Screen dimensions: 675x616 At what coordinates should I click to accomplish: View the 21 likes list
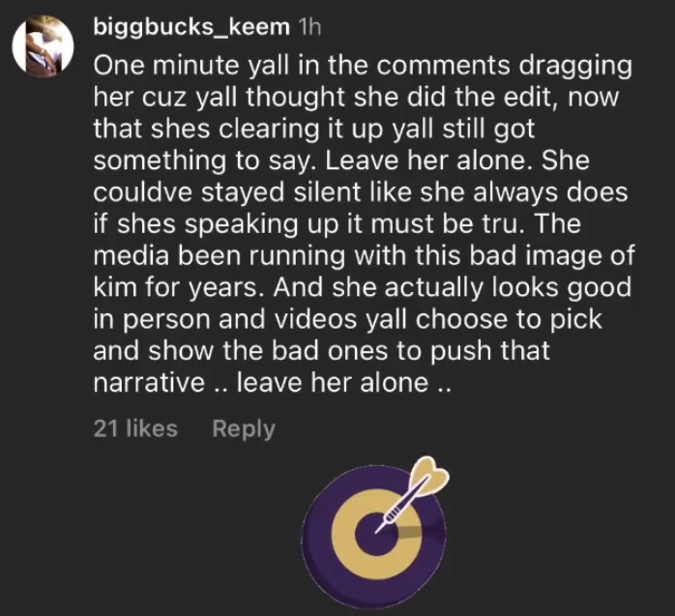pyautogui.click(x=135, y=428)
